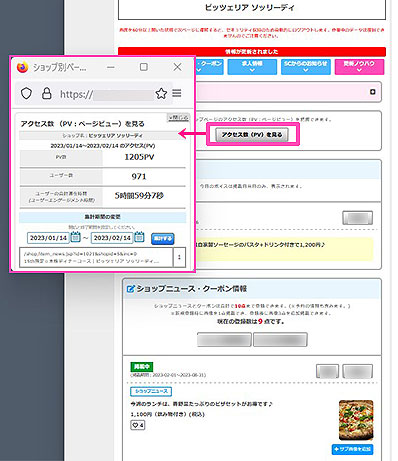Open the pink 更新ノウハウ dropdown tab
The image size is (398, 461).
[359, 67]
